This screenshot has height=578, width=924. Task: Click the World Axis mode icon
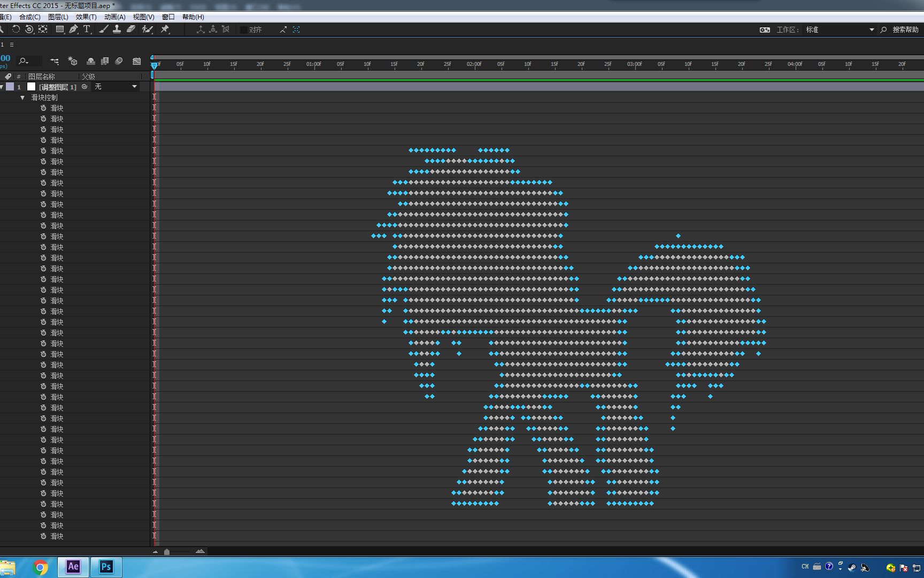tap(213, 29)
